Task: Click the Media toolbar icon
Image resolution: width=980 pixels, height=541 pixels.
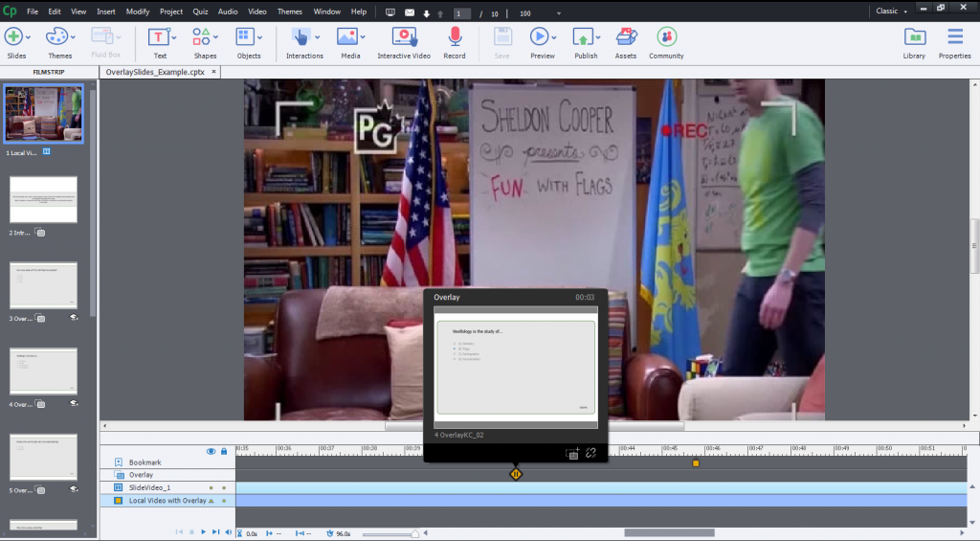Action: [x=347, y=37]
